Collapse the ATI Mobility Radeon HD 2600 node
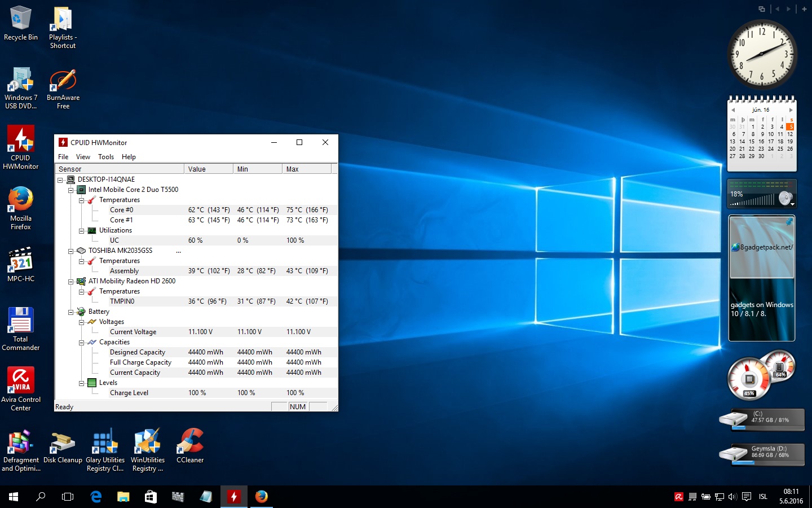The image size is (812, 508). point(70,282)
